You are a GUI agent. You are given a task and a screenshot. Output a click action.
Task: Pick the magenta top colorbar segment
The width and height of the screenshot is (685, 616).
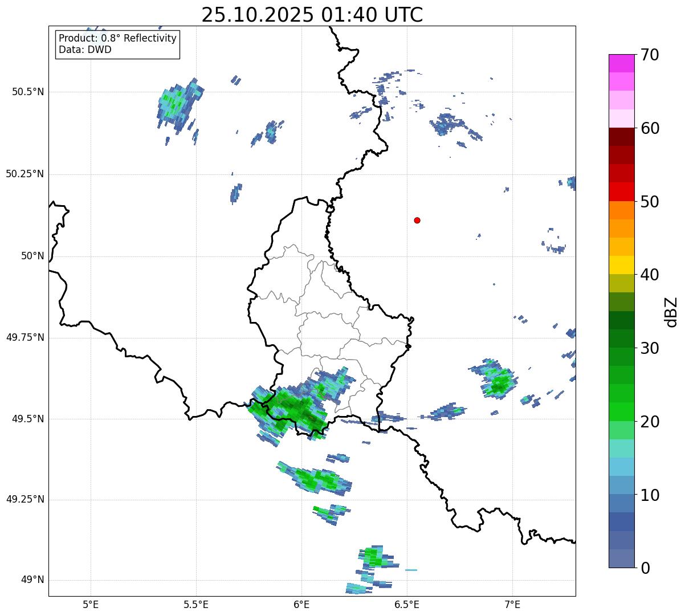point(621,63)
